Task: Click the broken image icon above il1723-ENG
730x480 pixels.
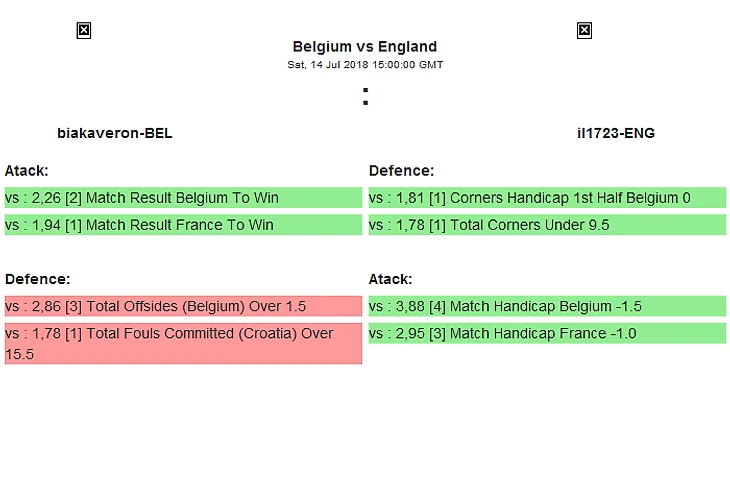Action: point(584,31)
